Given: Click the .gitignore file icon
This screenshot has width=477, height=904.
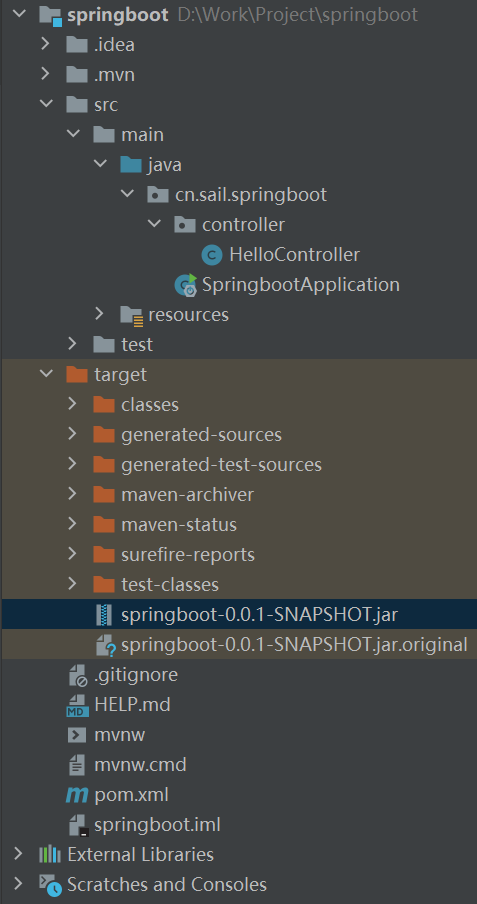Looking at the screenshot, I should [77, 676].
